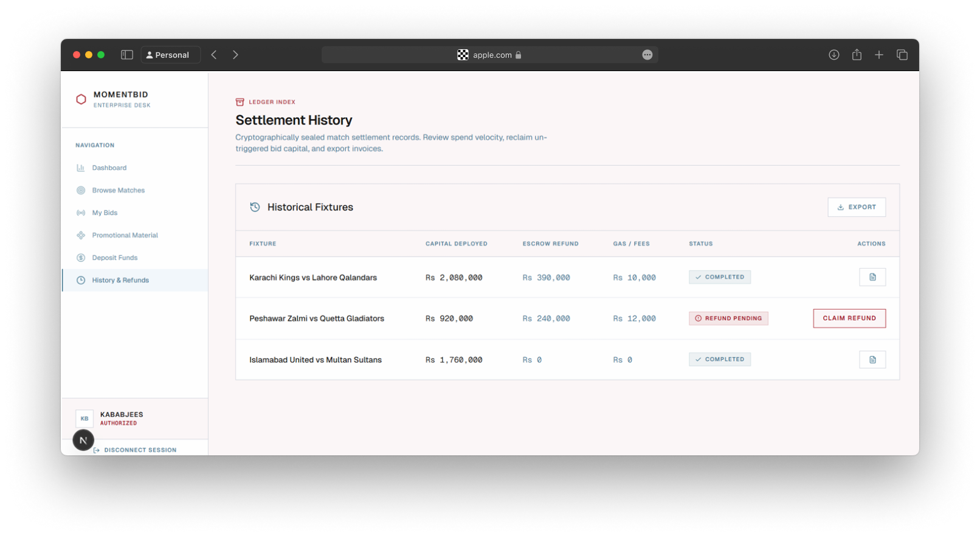Click the Ledger Index archive icon
This screenshot has height=538, width=980.
pos(240,102)
